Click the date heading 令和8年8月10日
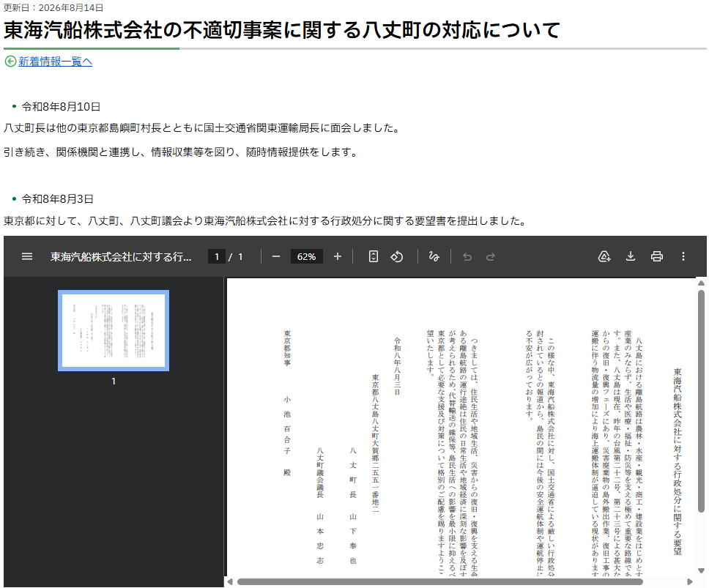The image size is (709, 588). 61,107
